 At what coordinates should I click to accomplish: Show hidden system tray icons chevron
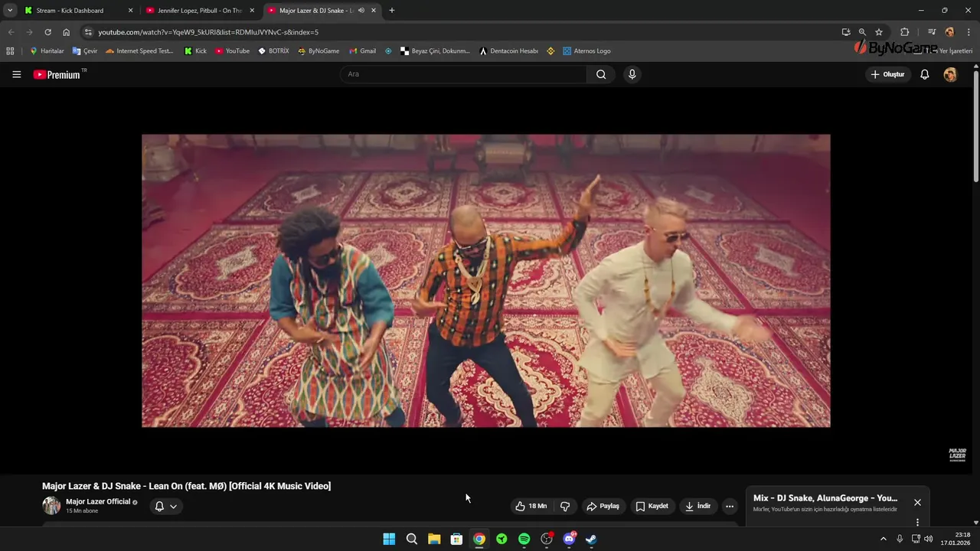click(x=883, y=539)
